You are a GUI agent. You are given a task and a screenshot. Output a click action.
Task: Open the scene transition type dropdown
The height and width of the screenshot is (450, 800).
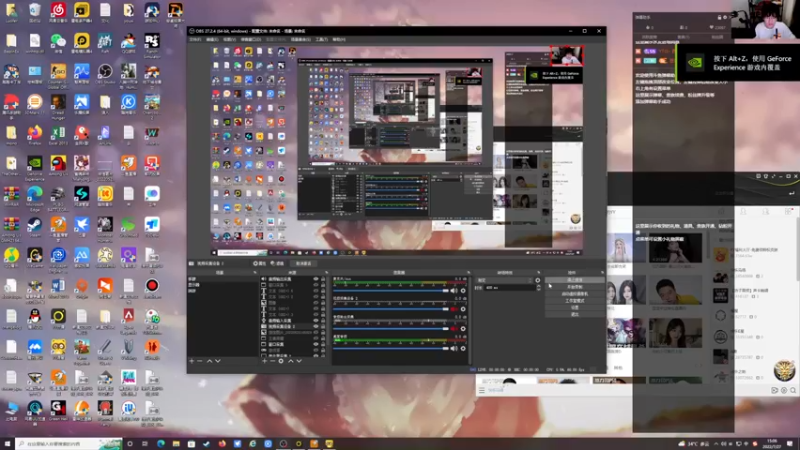[505, 280]
